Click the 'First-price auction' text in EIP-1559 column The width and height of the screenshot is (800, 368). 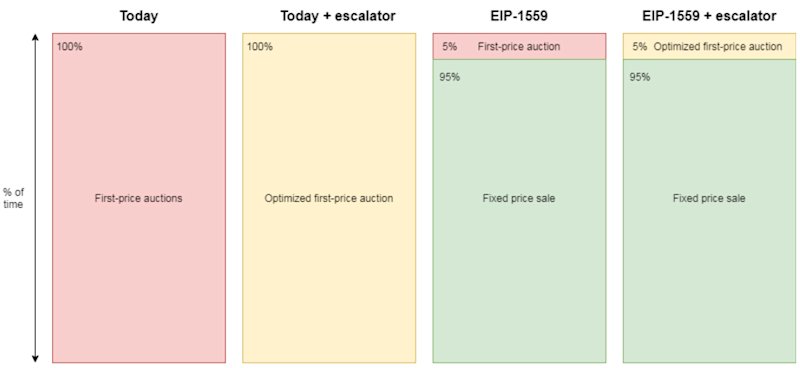[x=519, y=47]
